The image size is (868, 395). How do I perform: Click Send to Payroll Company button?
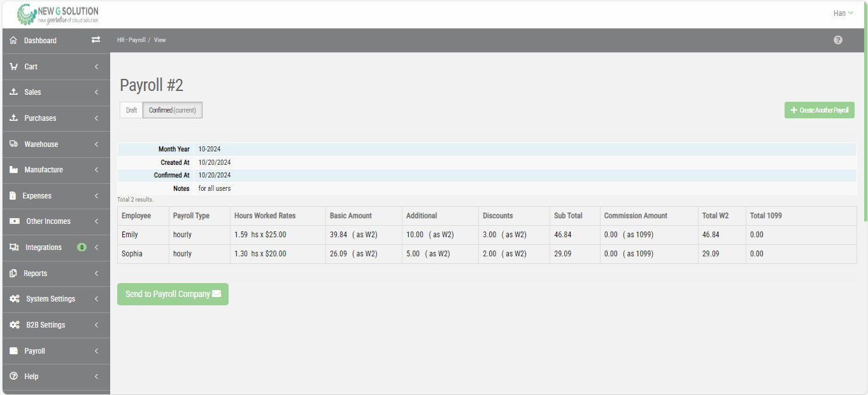173,294
